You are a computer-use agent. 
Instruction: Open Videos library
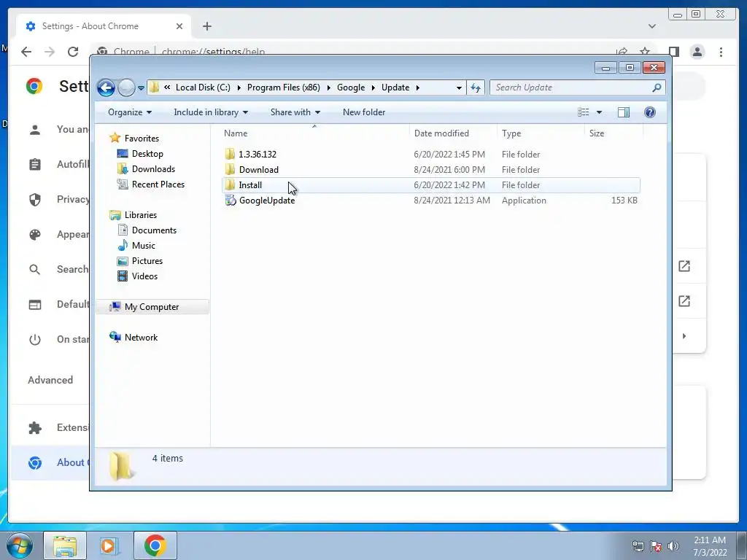pyautogui.click(x=144, y=276)
